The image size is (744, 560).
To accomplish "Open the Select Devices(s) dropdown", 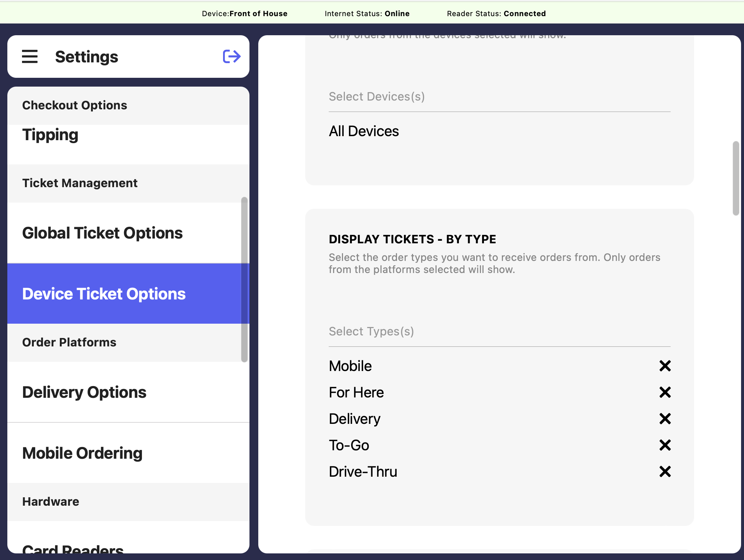I will click(499, 97).
